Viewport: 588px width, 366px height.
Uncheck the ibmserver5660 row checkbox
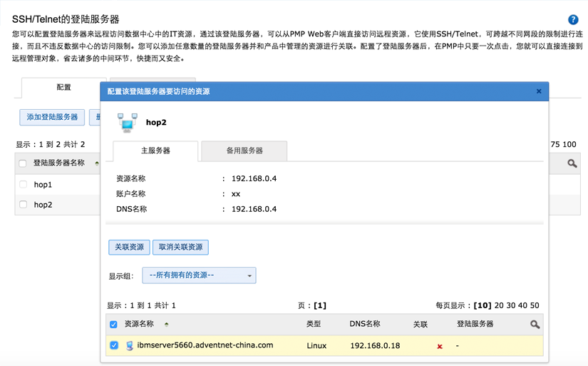tap(114, 345)
